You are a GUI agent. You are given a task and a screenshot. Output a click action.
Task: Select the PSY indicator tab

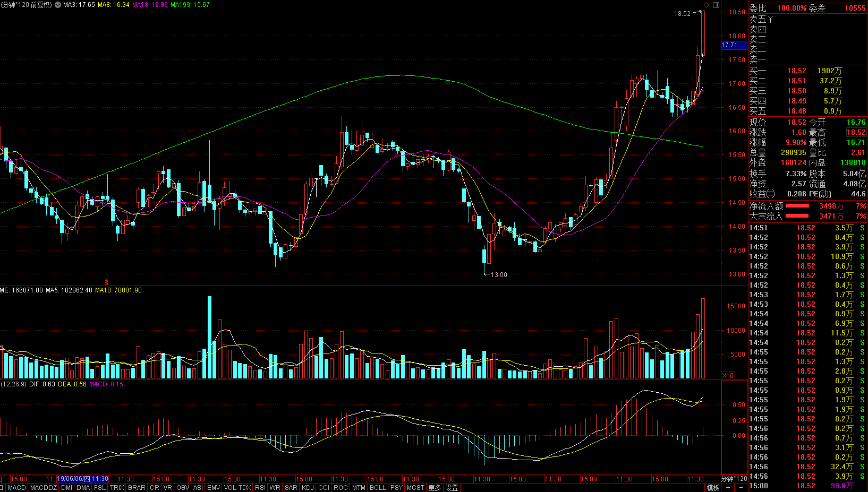396,488
